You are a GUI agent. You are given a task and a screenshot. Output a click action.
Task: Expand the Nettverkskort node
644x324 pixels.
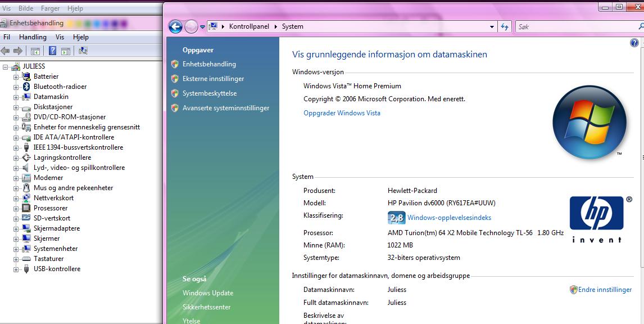coord(16,199)
